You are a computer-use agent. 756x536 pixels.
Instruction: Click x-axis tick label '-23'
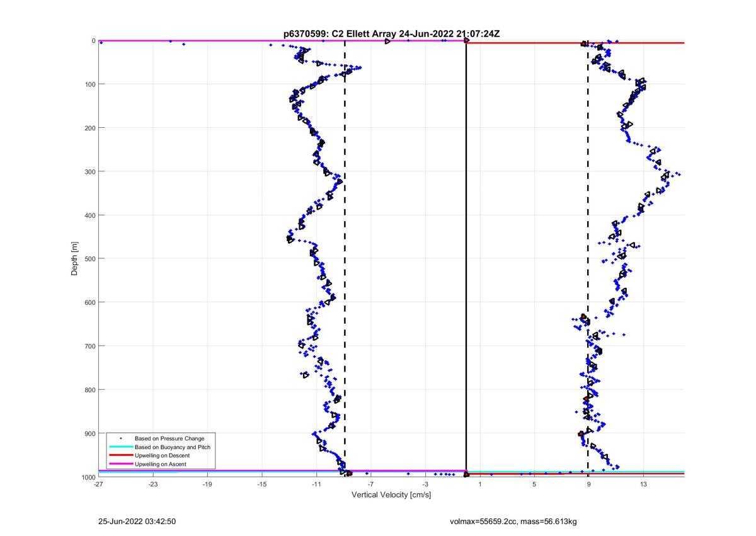click(x=153, y=484)
